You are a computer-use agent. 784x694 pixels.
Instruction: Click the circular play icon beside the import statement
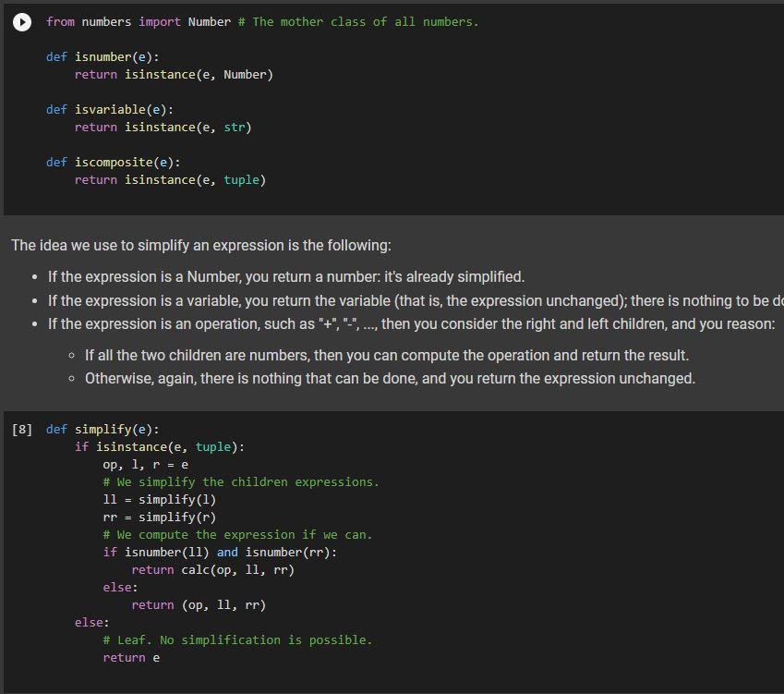pos(22,22)
